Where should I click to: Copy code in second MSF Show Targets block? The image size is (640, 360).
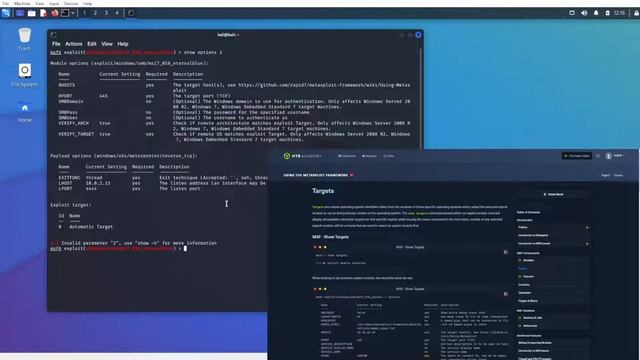506,294
